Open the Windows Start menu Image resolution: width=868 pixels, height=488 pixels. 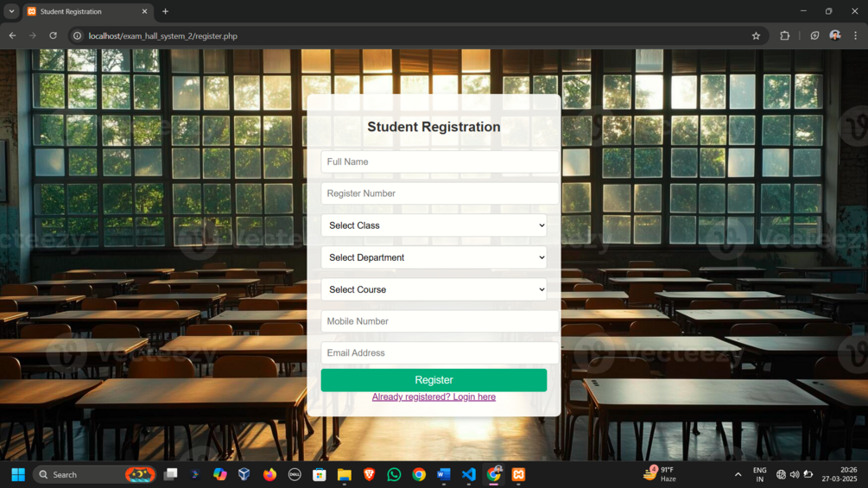(x=18, y=475)
